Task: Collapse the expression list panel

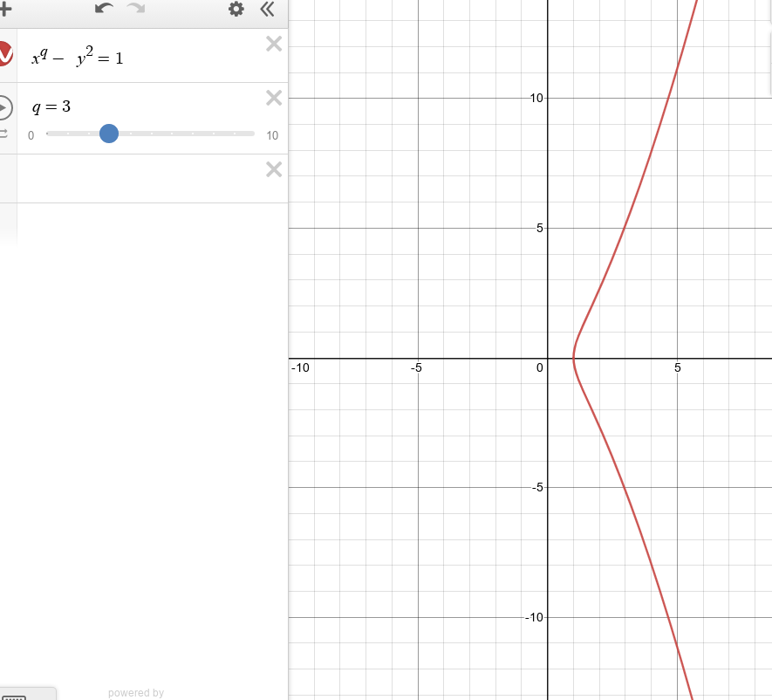Action: 267,9
